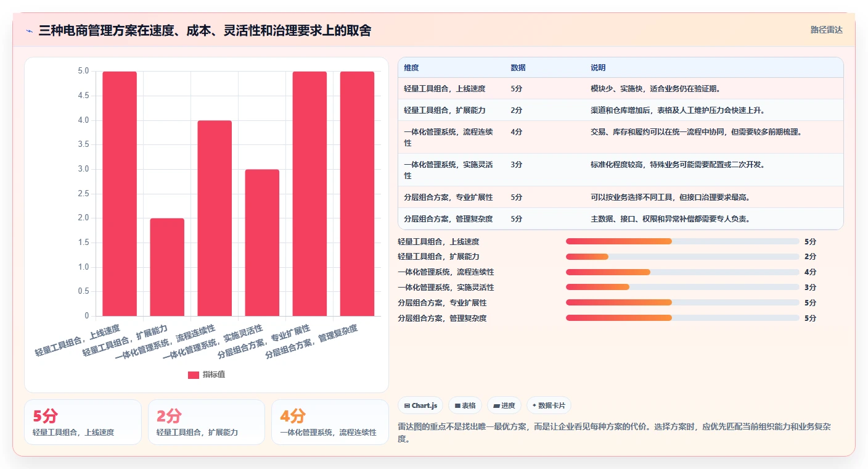Click the lightning icon beside the title
This screenshot has height=469, width=868.
tap(30, 31)
